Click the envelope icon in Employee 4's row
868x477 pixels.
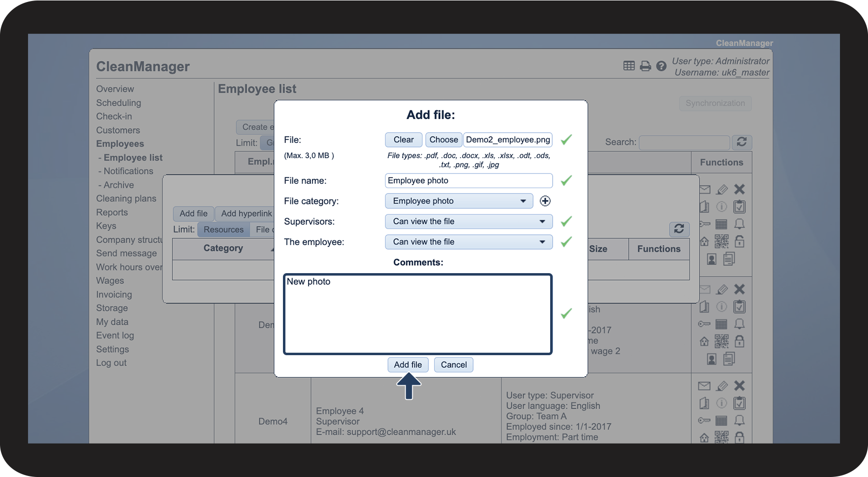point(704,386)
